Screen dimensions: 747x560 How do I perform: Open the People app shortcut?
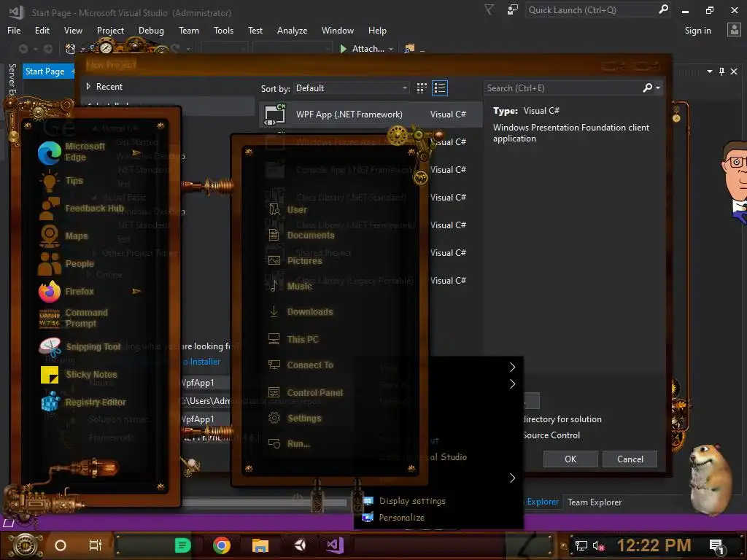point(66,264)
